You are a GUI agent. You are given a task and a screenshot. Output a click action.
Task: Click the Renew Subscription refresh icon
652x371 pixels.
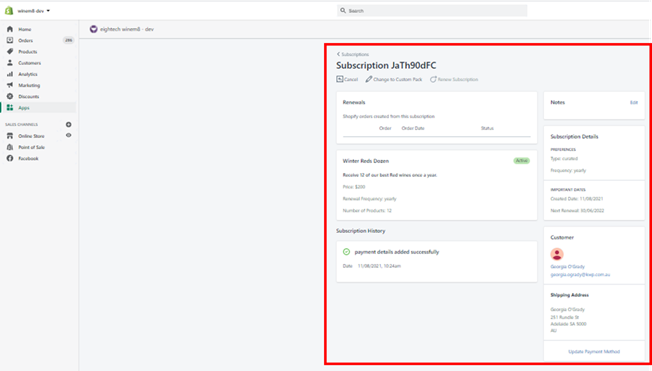pyautogui.click(x=433, y=79)
